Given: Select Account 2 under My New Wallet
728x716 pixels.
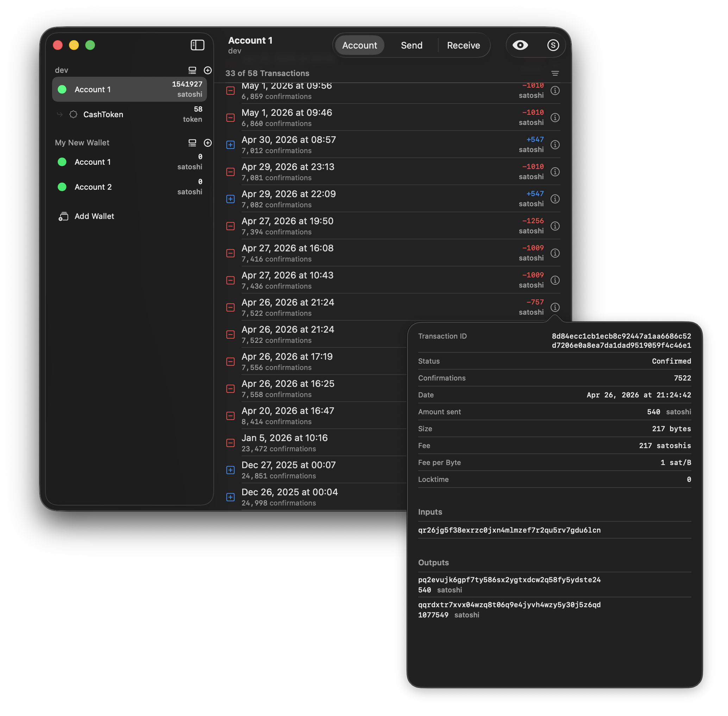Looking at the screenshot, I should (129, 187).
